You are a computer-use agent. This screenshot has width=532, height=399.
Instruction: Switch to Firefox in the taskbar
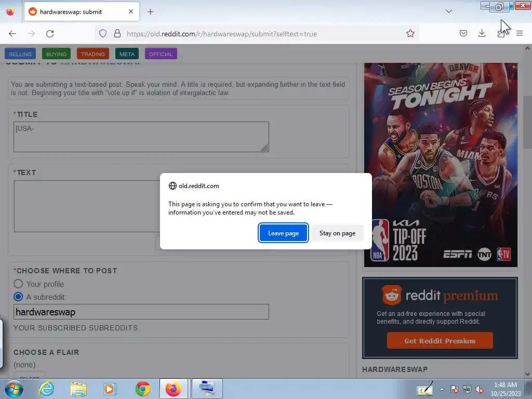click(x=174, y=389)
